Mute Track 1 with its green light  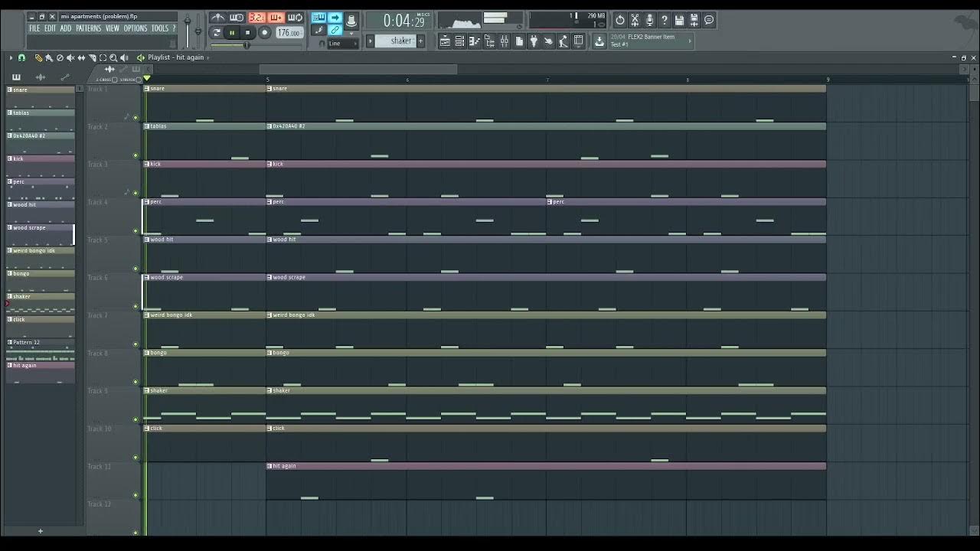(136, 118)
